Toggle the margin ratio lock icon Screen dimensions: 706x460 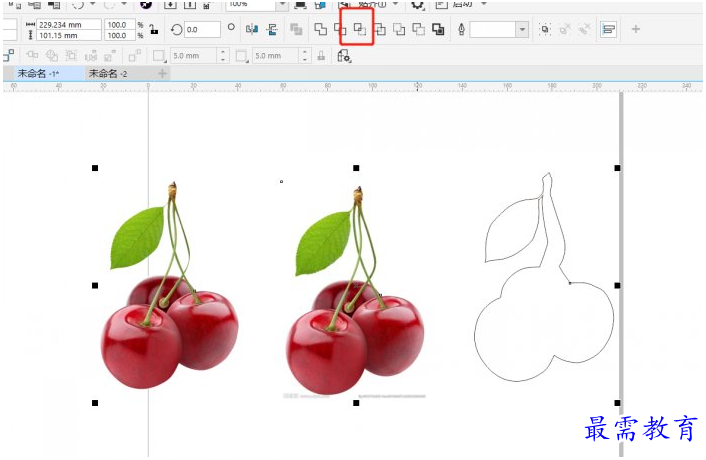(x=321, y=56)
